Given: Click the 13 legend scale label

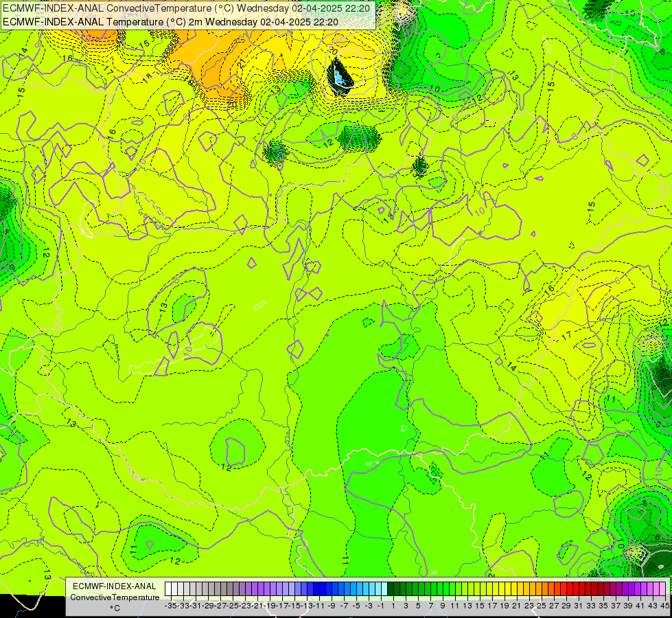Looking at the screenshot, I should pos(467,606).
